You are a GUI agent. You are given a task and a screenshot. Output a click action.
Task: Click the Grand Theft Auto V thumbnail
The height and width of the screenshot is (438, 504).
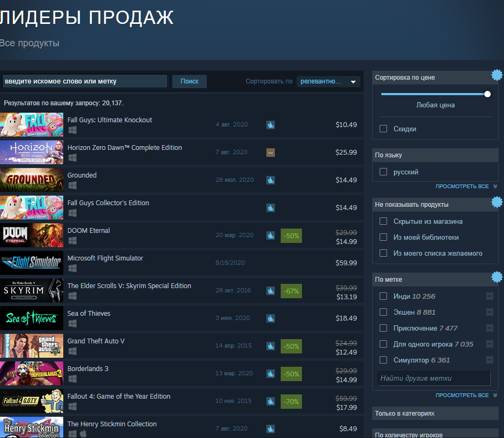pos(31,346)
